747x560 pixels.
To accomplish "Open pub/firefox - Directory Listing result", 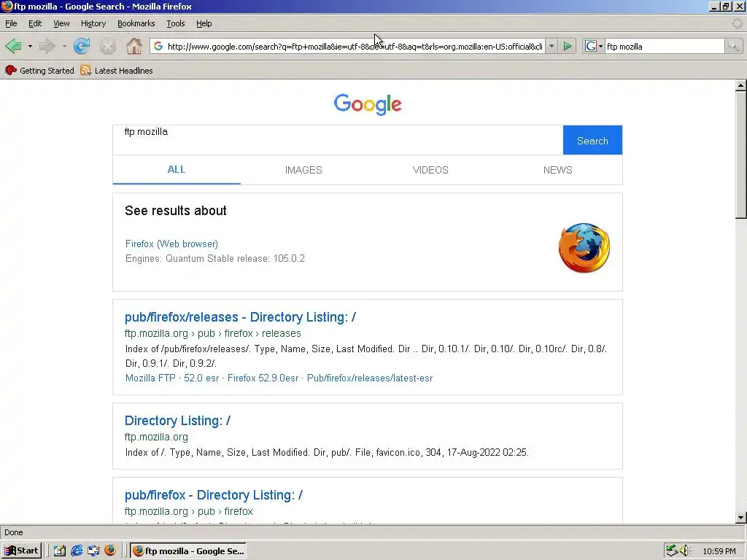I will 214,495.
